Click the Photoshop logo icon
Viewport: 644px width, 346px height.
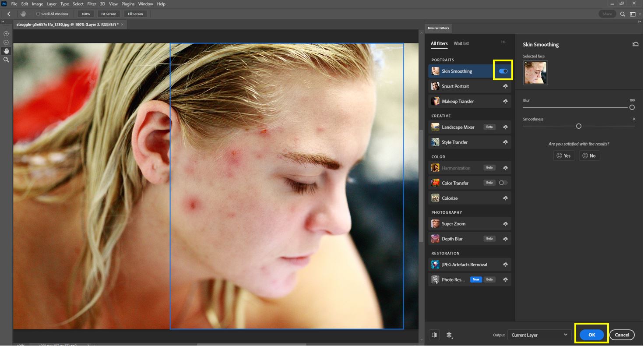tap(4, 4)
